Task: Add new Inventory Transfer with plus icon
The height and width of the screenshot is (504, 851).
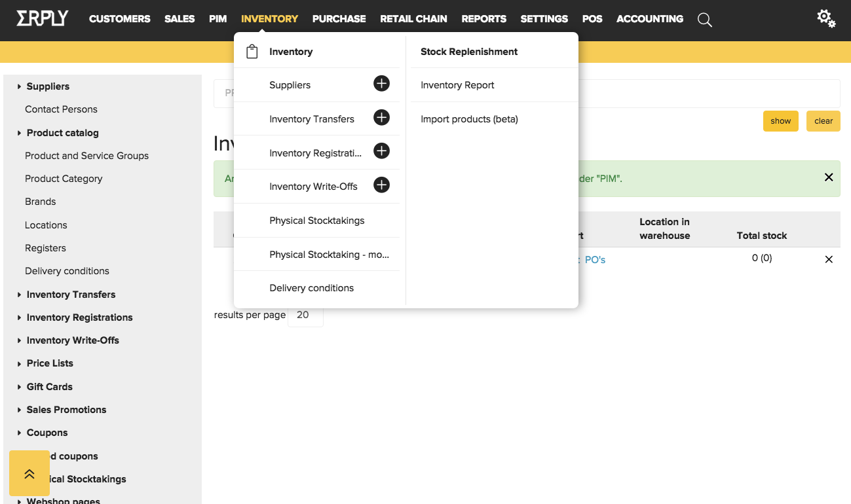Action: click(x=381, y=118)
